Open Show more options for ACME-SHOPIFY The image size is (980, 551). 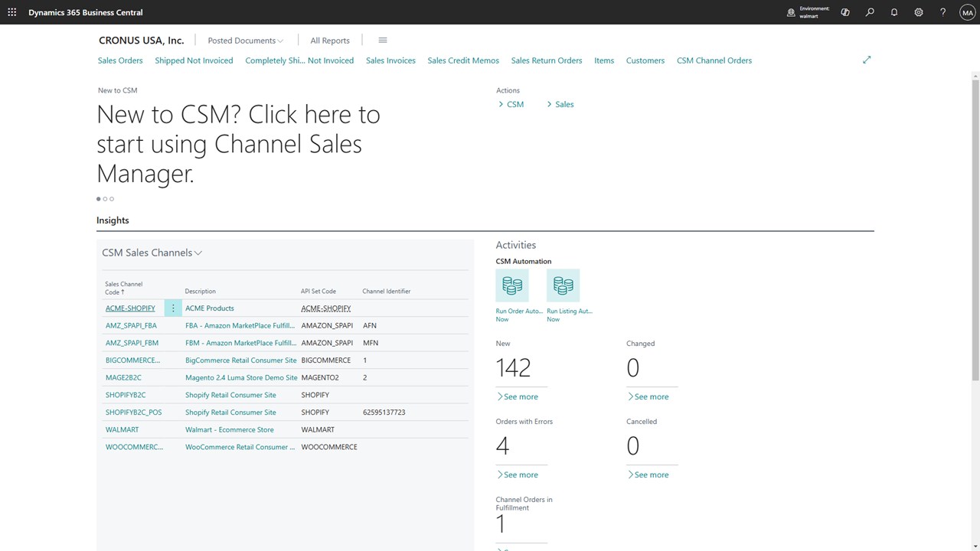(x=173, y=308)
